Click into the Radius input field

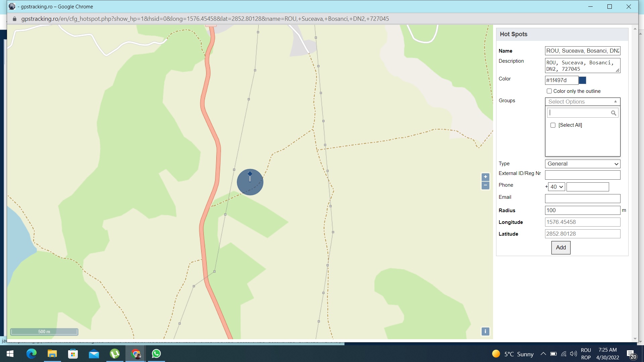(582, 210)
